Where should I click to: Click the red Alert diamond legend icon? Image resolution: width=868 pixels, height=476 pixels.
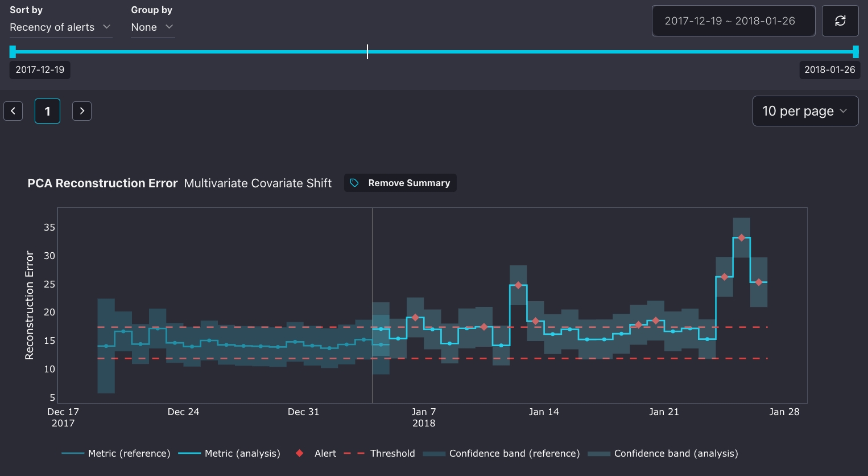click(x=300, y=453)
